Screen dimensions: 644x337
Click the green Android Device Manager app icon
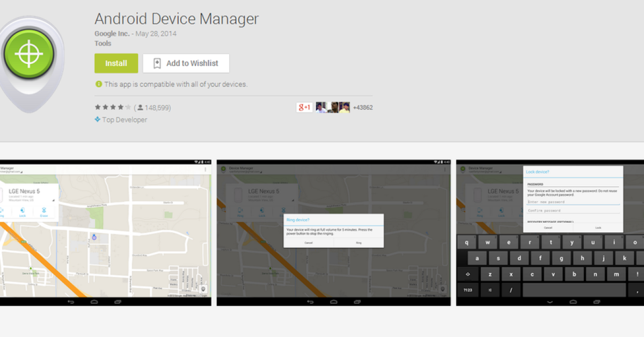coord(29,55)
